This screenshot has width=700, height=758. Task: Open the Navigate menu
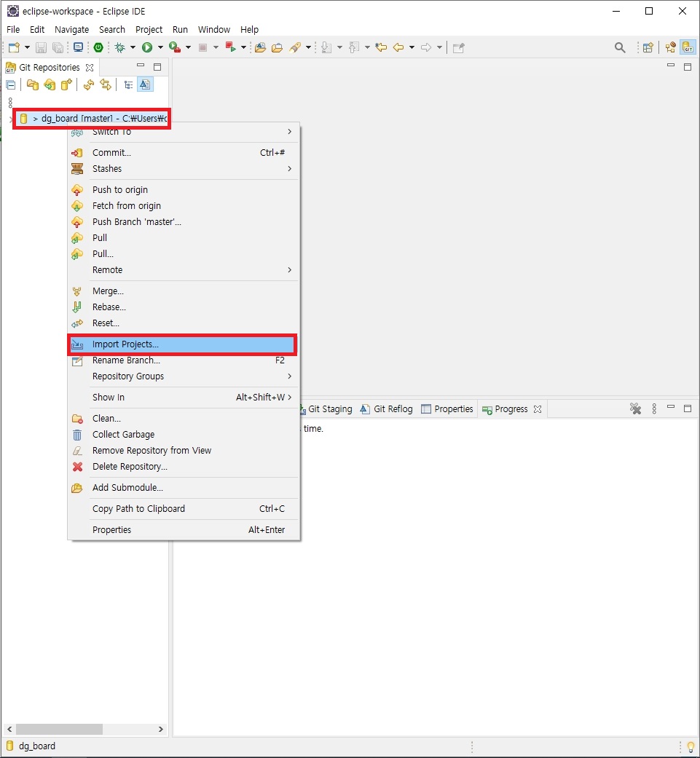71,29
